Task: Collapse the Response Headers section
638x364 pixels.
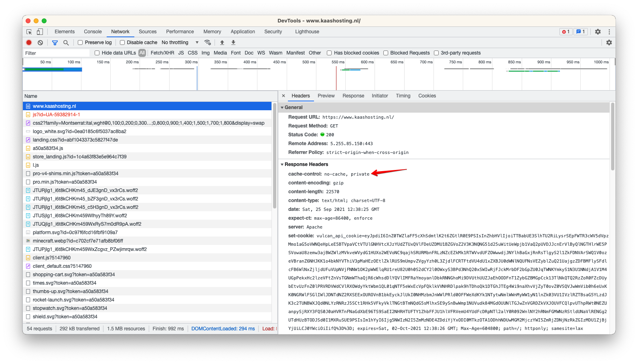Action: point(282,164)
